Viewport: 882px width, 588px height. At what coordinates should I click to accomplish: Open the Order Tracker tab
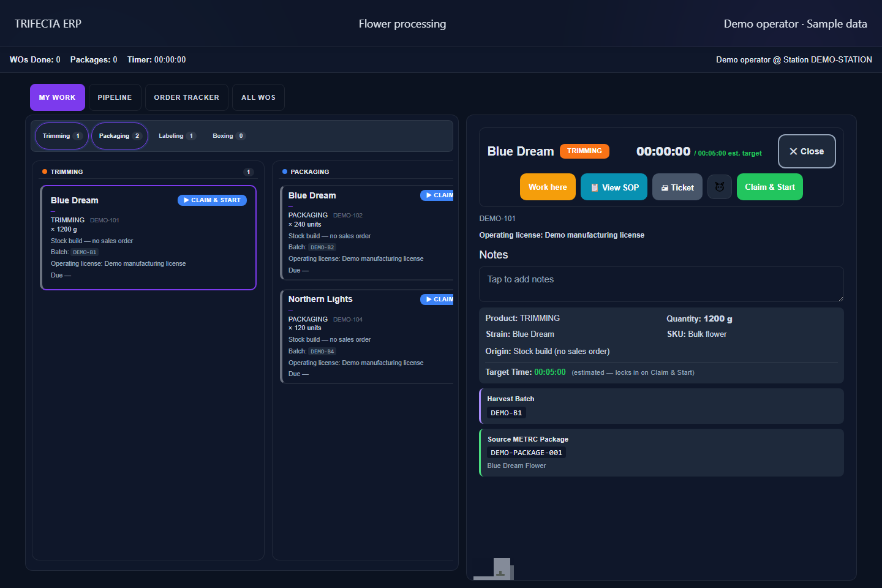pos(186,97)
